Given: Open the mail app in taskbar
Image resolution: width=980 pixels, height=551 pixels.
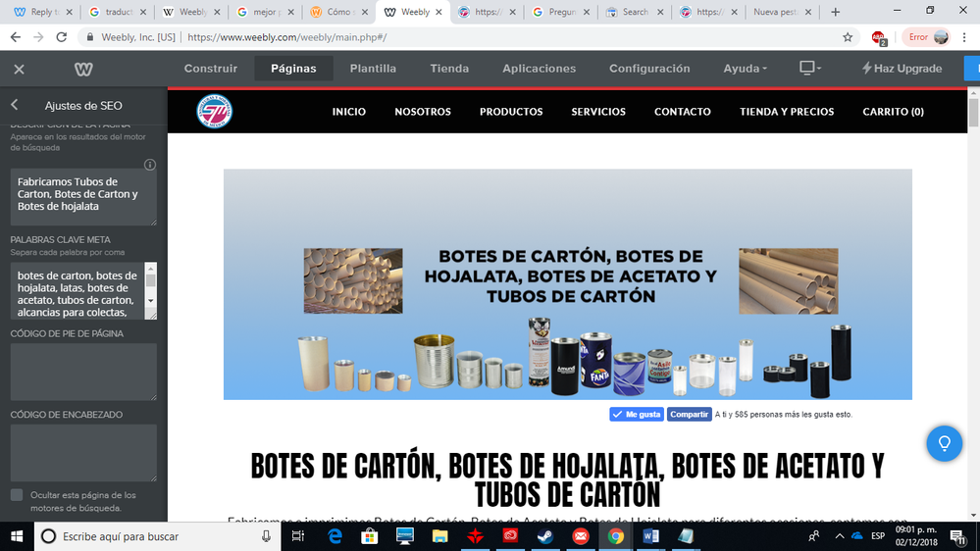Looking at the screenshot, I should coord(581,536).
